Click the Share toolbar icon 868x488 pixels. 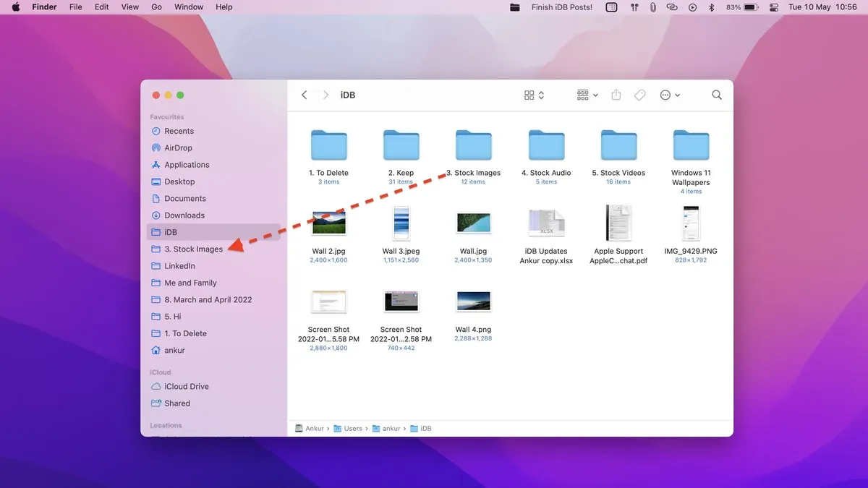point(616,95)
